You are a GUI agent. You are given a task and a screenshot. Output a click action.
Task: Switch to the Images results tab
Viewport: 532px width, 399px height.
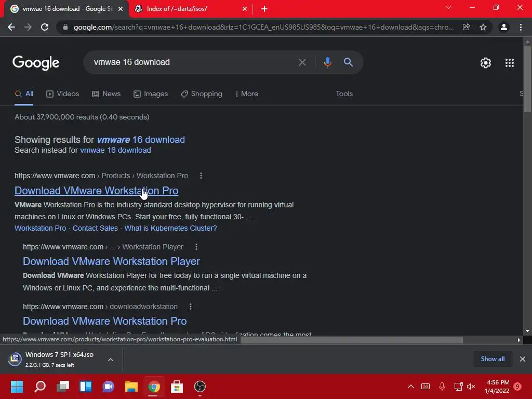(151, 94)
